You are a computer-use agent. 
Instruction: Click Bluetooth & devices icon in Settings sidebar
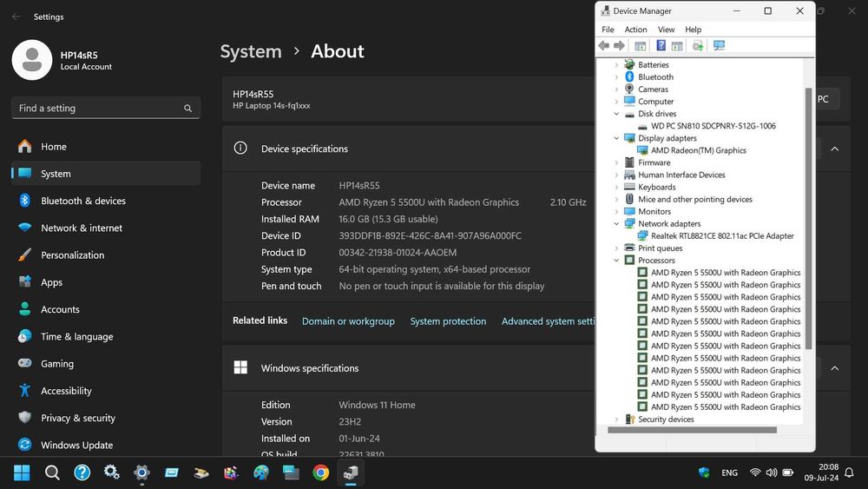click(25, 201)
